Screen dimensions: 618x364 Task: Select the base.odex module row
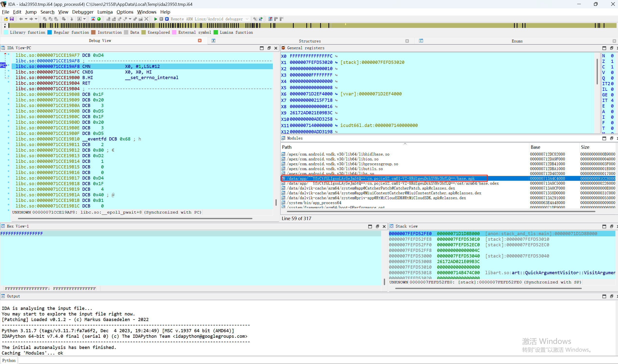tap(393, 183)
